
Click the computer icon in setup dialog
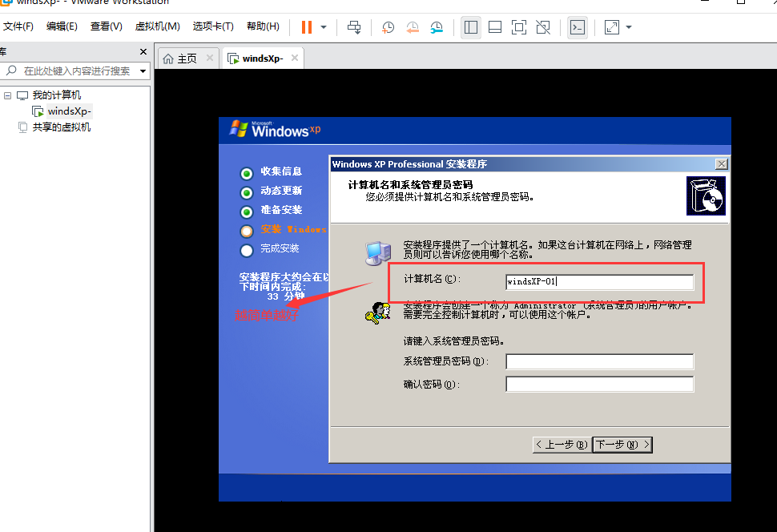tap(378, 253)
